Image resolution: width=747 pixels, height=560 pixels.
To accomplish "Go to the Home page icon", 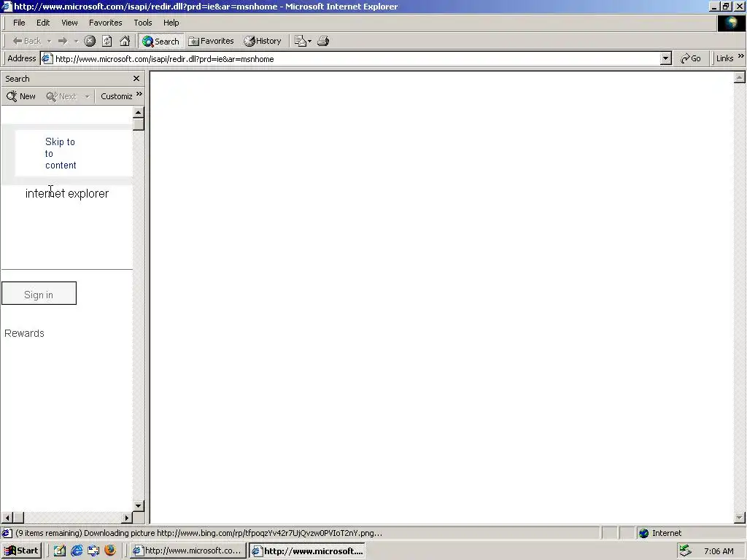I will [x=125, y=41].
